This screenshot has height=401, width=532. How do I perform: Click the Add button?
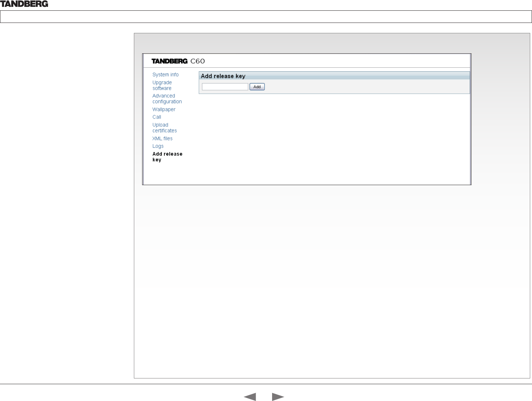coord(257,87)
